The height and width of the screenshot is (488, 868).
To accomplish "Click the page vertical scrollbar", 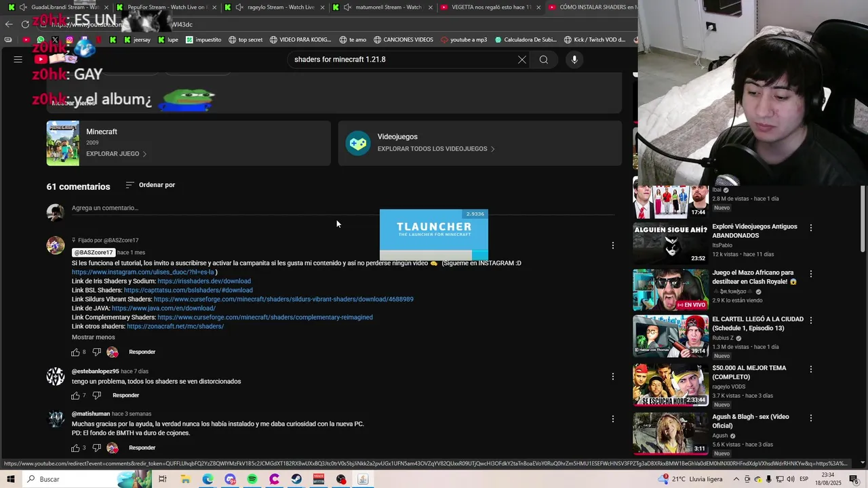I will pos(863,217).
